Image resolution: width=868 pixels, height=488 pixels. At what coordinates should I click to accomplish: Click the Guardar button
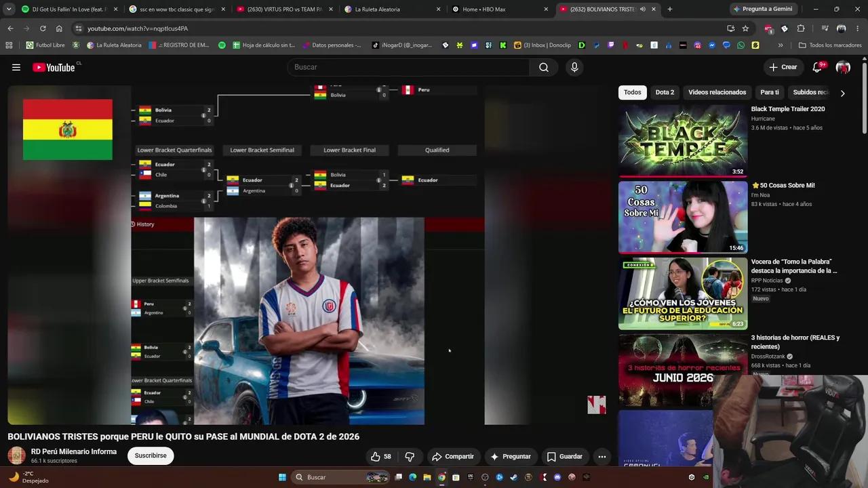coord(565,456)
